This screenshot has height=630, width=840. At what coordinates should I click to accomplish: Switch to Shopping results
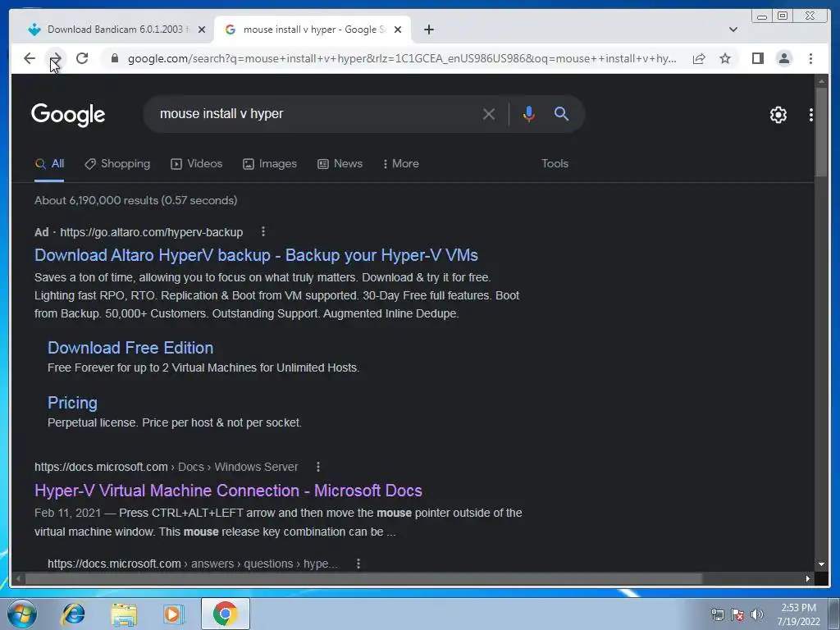[117, 164]
